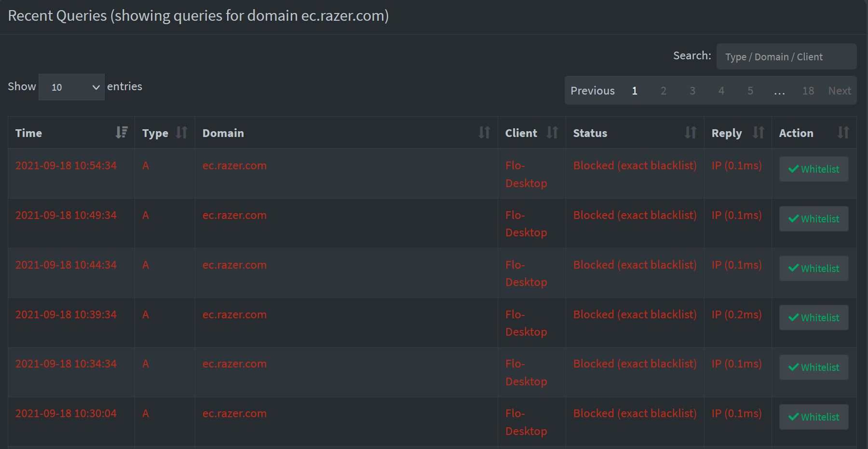Click Blocked (exact blacklist) status in 10:54:34 row

coord(635,165)
